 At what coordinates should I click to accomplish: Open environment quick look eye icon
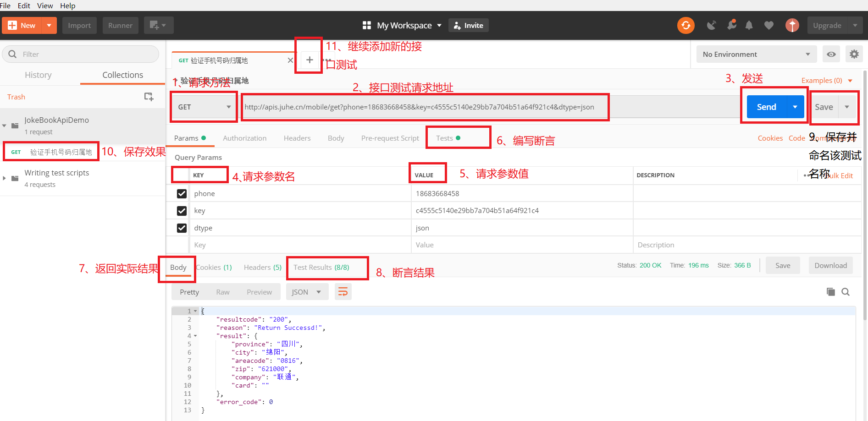pos(831,54)
